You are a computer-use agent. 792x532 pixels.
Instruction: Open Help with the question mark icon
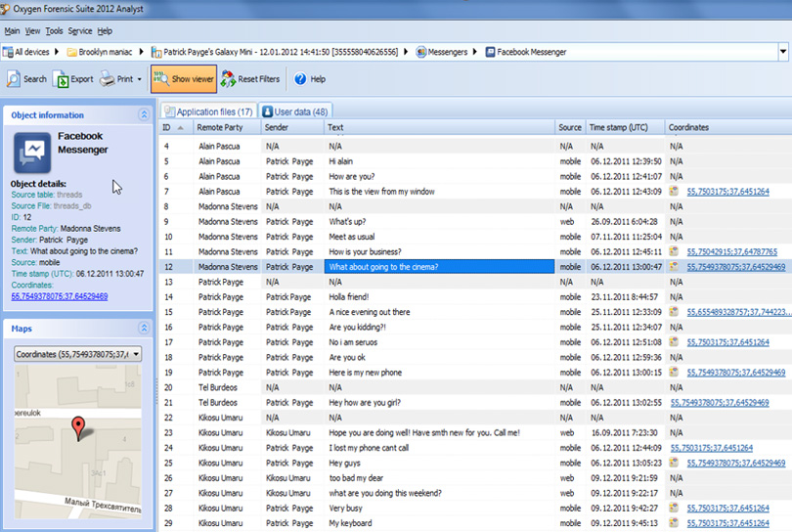pyautogui.click(x=300, y=79)
